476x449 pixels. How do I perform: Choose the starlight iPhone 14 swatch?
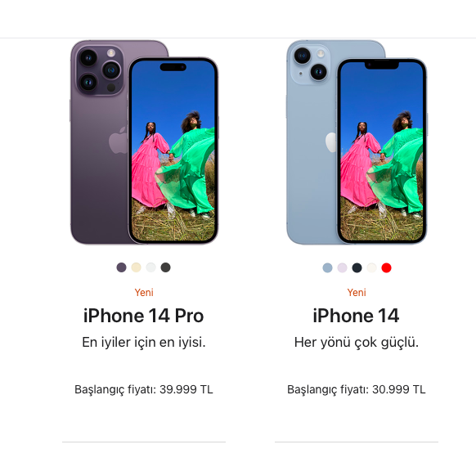pyautogui.click(x=371, y=267)
